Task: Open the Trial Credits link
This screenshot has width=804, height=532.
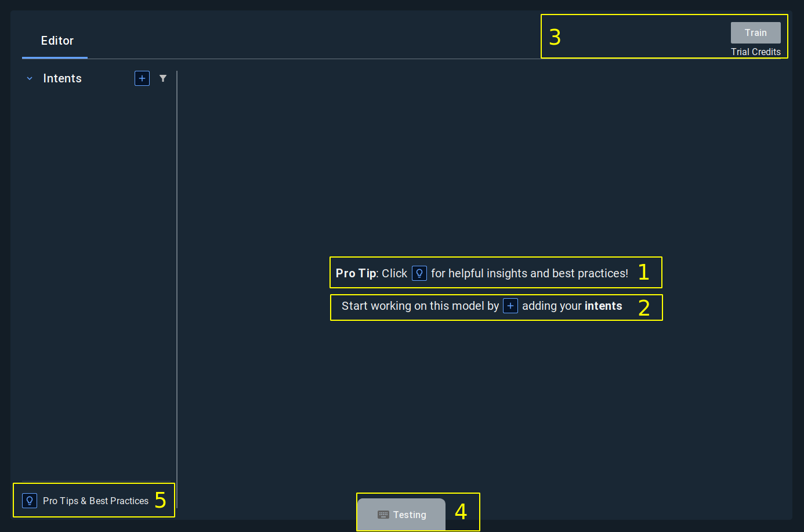Action: [755, 52]
